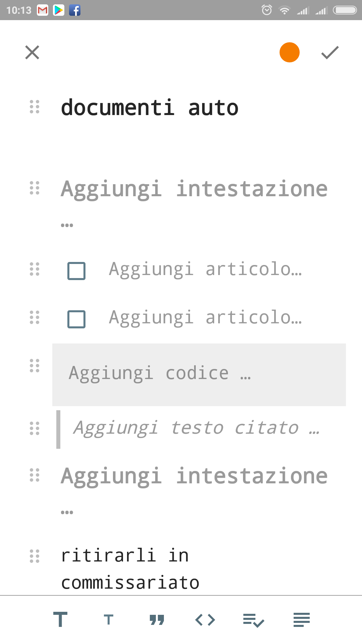Viewport: 362px width, 644px height.
Task: Open the orange note color picker
Action: [x=290, y=52]
